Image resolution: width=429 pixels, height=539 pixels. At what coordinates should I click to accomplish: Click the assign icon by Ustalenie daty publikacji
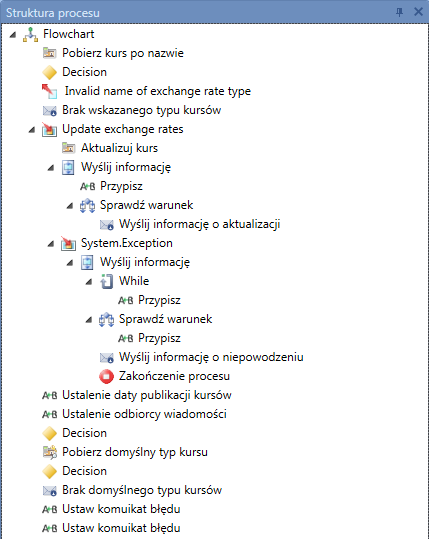point(50,395)
